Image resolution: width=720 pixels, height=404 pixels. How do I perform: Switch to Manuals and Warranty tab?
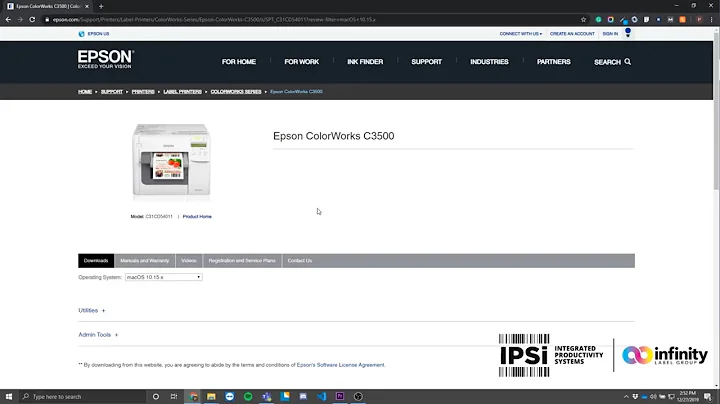pyautogui.click(x=145, y=261)
